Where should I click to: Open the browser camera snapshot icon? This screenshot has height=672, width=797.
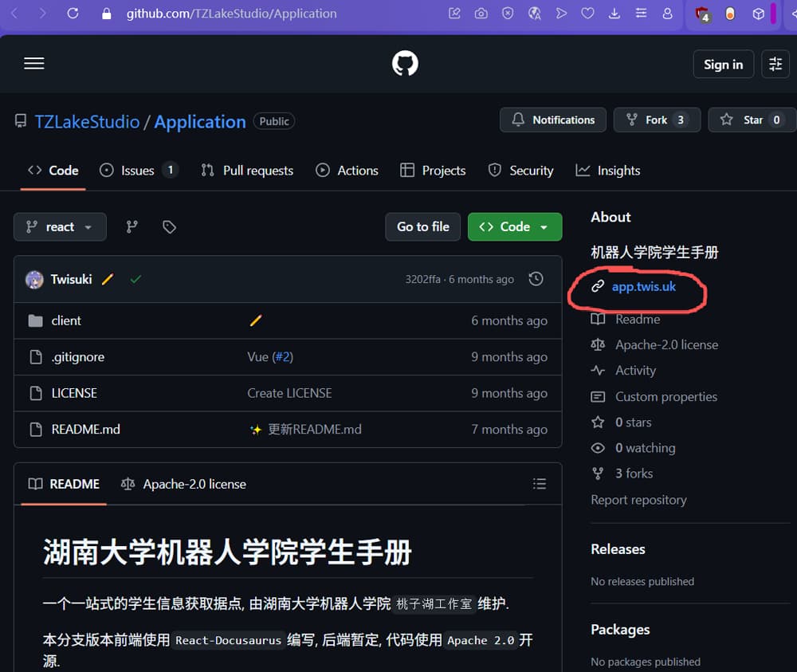click(481, 14)
